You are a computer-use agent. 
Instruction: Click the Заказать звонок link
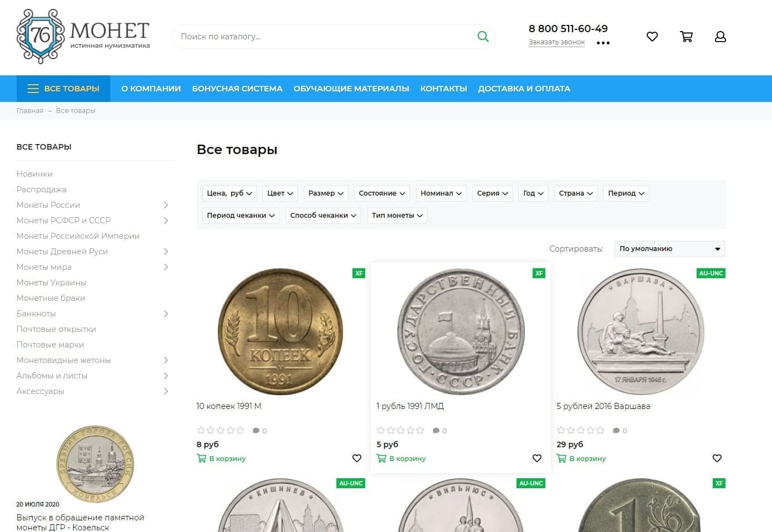(x=556, y=42)
